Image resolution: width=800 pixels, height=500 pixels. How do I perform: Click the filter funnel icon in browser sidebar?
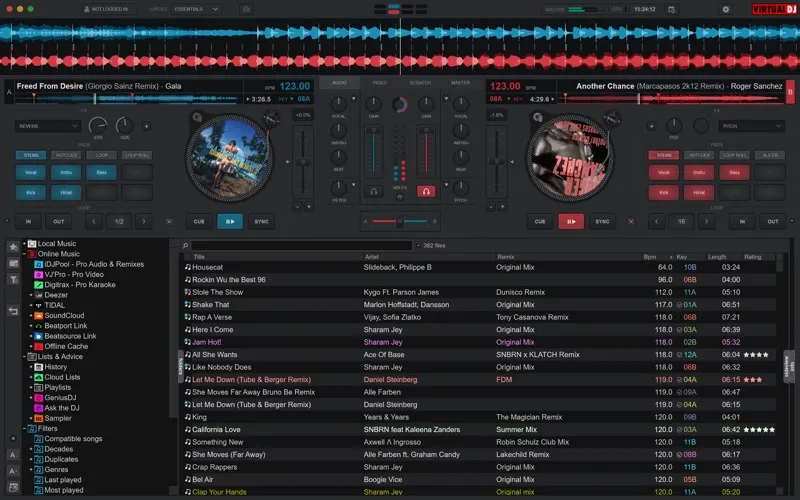(13, 279)
